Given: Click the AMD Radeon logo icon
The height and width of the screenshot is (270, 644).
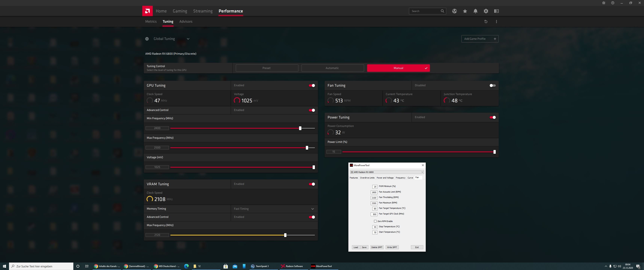Looking at the screenshot, I should (x=148, y=11).
